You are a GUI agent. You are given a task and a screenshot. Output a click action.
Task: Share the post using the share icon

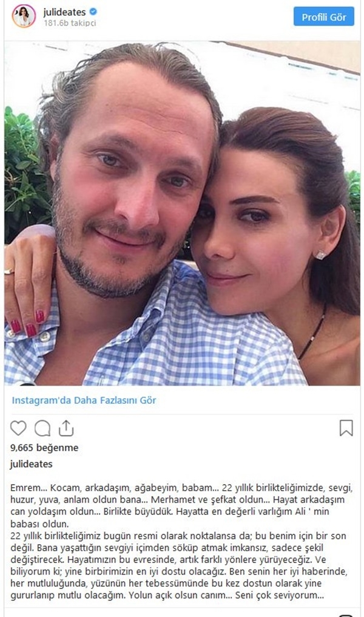tap(66, 428)
